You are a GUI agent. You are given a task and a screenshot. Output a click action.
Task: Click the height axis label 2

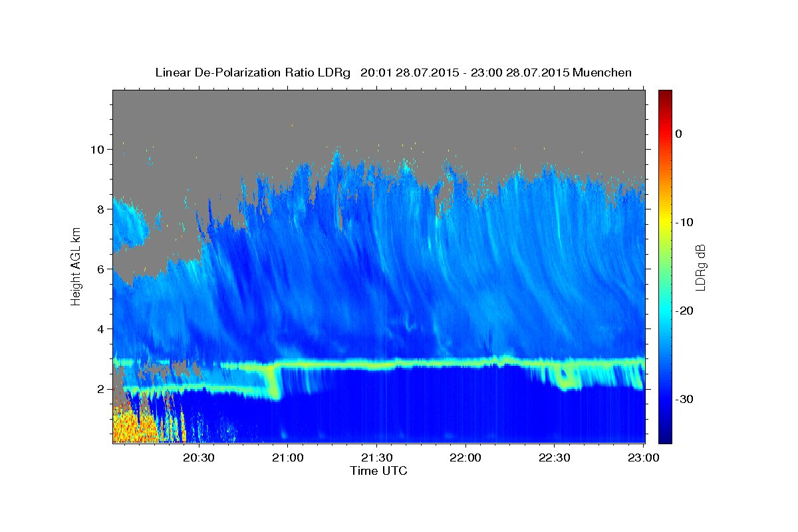[x=102, y=388]
